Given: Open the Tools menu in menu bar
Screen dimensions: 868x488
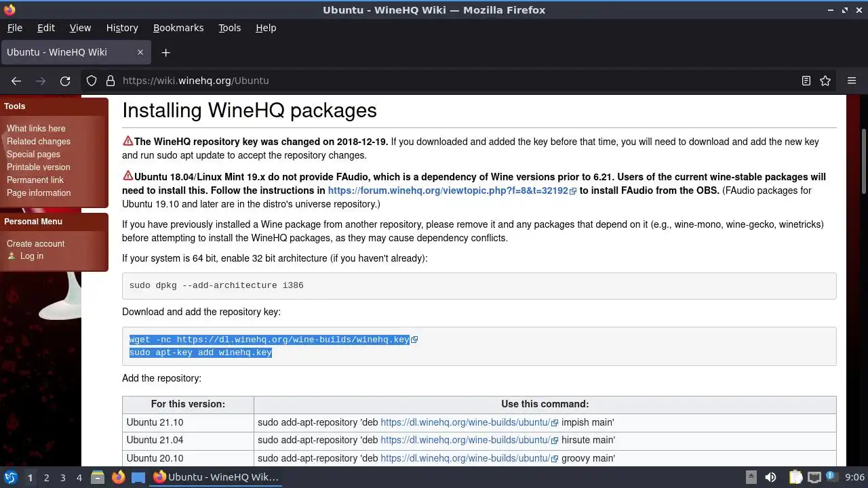Looking at the screenshot, I should tap(229, 28).
